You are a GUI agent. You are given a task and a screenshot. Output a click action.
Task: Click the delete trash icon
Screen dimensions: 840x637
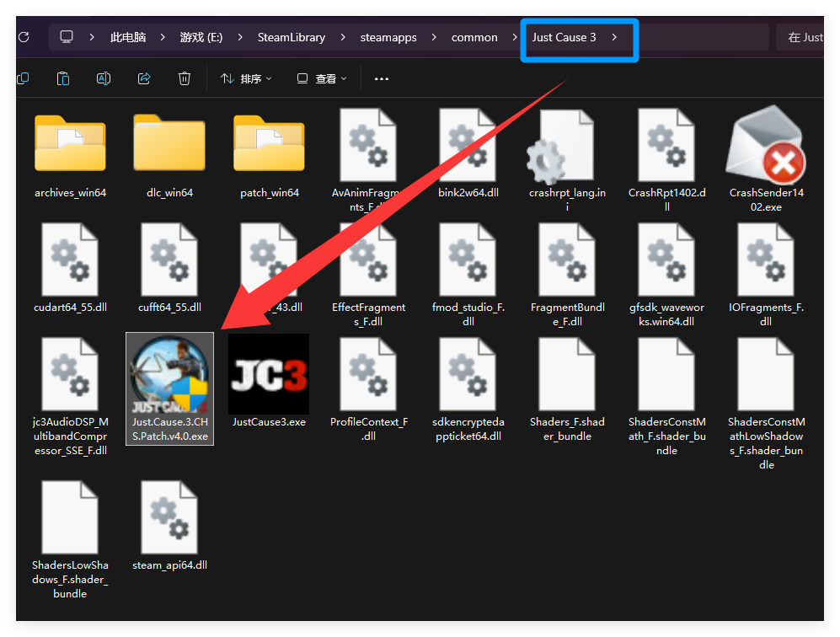coord(185,78)
